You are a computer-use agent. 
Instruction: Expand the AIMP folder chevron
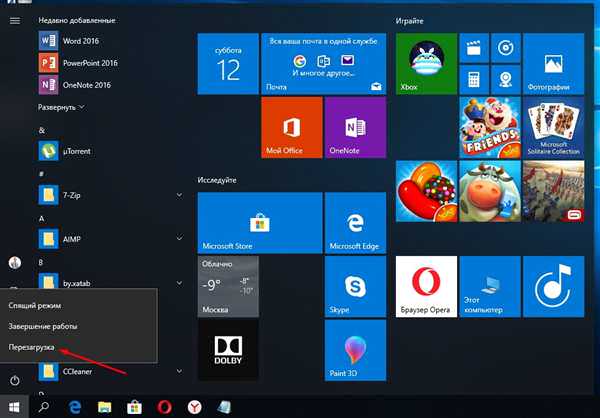coord(179,238)
